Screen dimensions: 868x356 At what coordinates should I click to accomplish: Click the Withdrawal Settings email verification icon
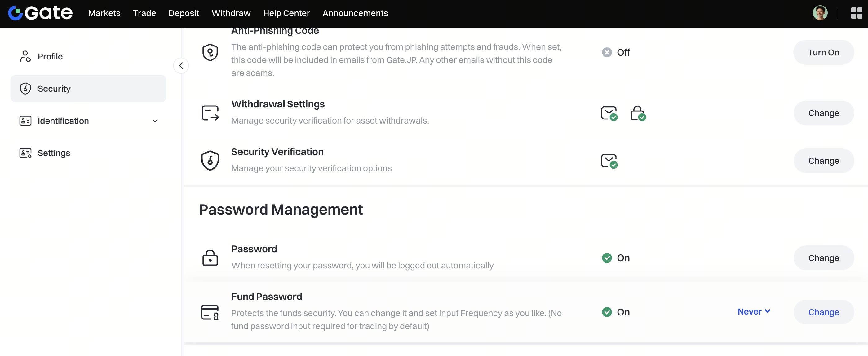click(x=609, y=113)
